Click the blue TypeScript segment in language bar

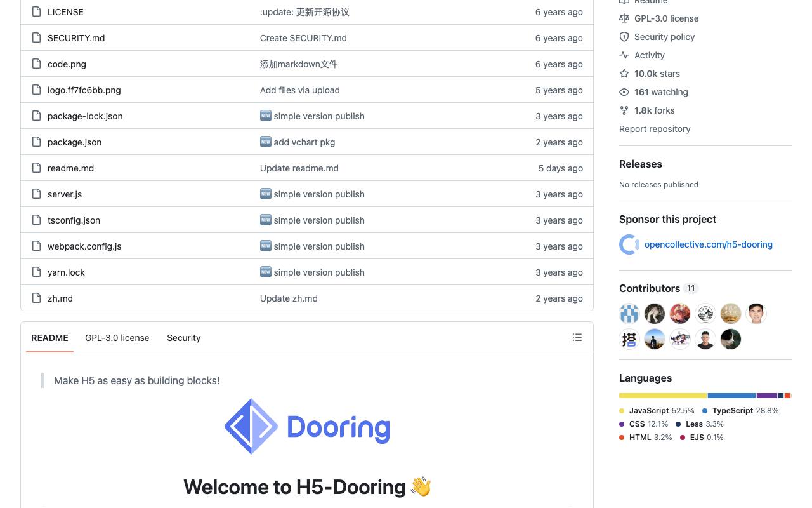[x=732, y=396]
